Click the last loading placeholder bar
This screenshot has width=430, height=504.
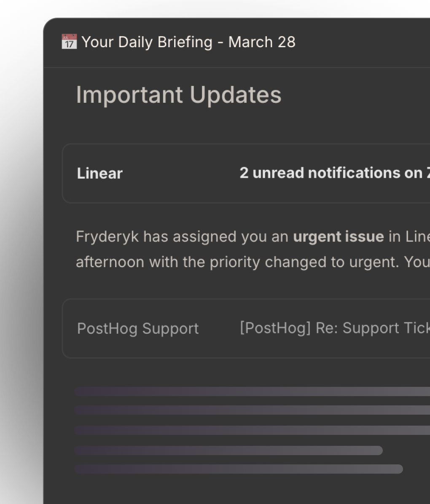tap(239, 469)
